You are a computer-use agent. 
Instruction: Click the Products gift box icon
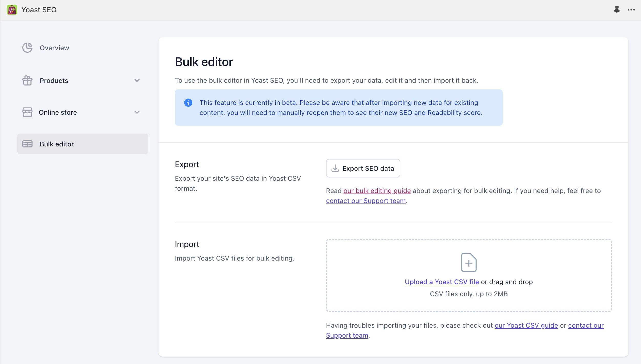[x=27, y=80]
